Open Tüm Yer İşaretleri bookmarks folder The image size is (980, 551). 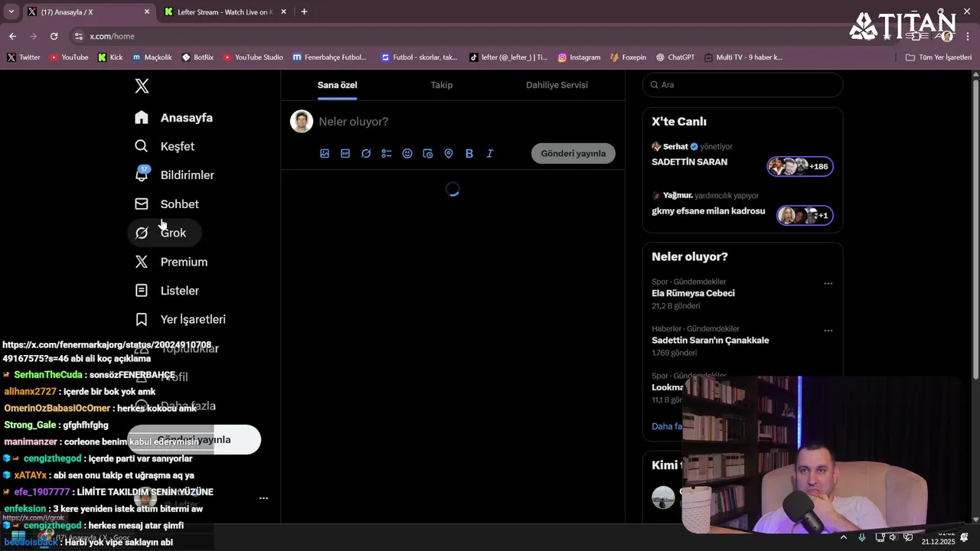pos(938,57)
